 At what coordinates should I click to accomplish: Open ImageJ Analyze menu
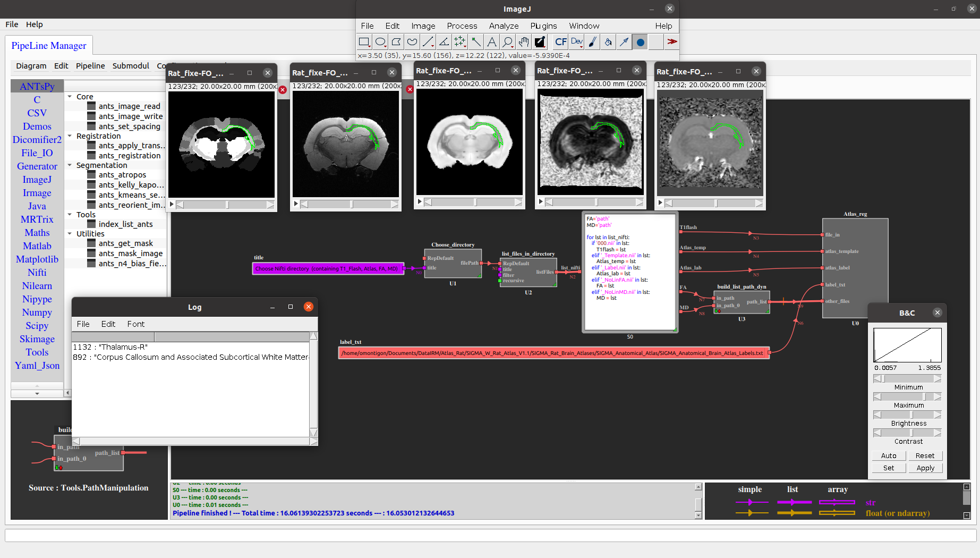click(x=504, y=26)
